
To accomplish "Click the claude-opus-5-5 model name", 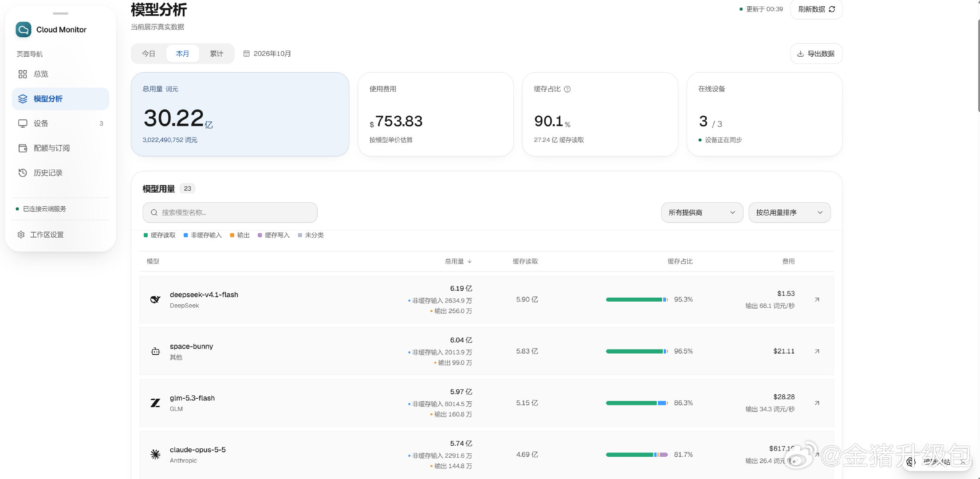I will tap(197, 450).
